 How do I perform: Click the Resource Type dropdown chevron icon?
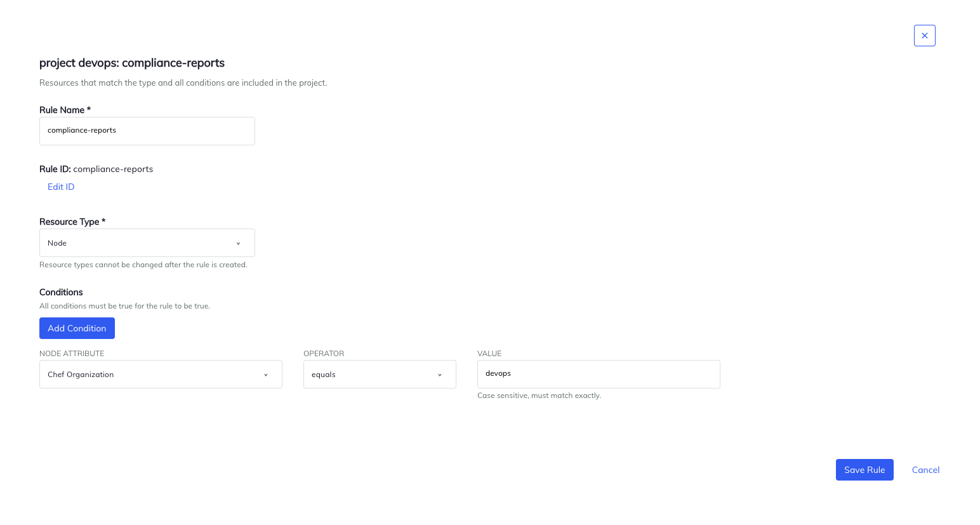click(238, 243)
